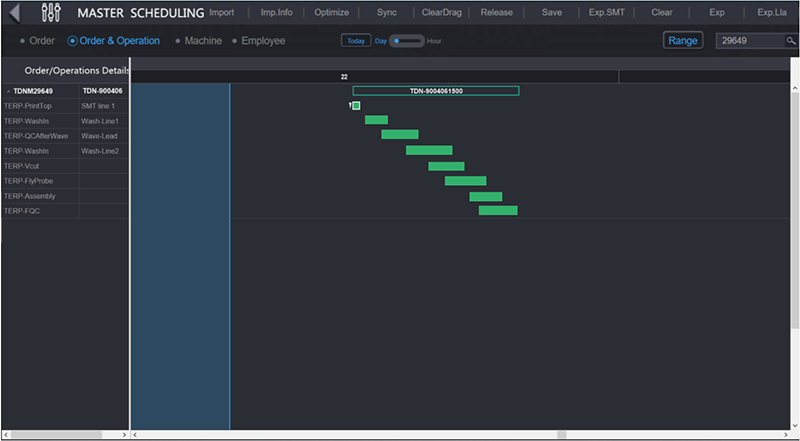The width and height of the screenshot is (800, 441).
Task: Toggle the Day/Hour switch
Action: pyautogui.click(x=407, y=41)
